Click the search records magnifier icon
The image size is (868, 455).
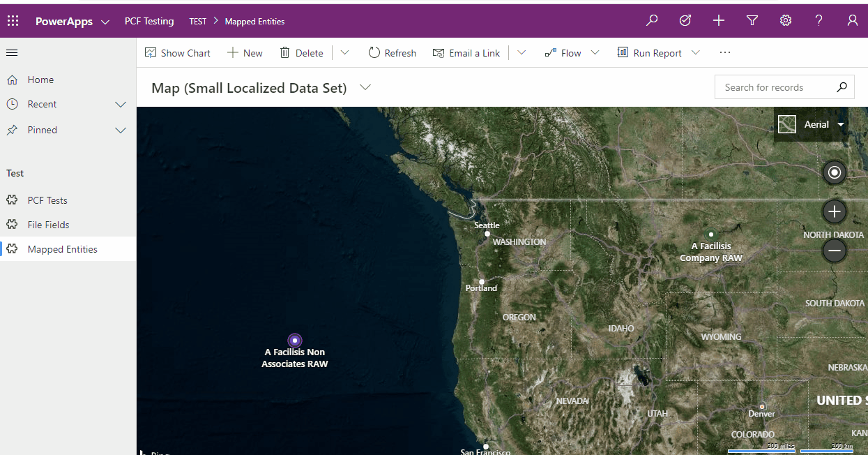click(842, 87)
